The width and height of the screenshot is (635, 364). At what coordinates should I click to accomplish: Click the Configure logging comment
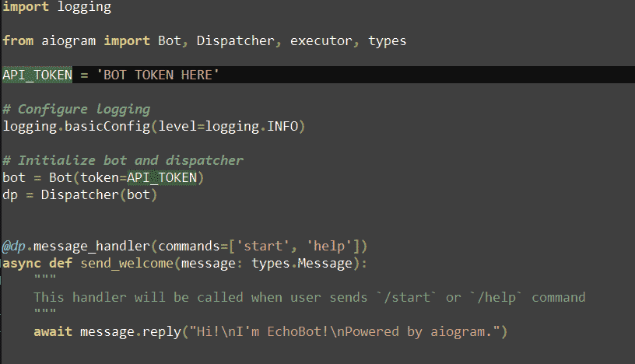point(76,110)
